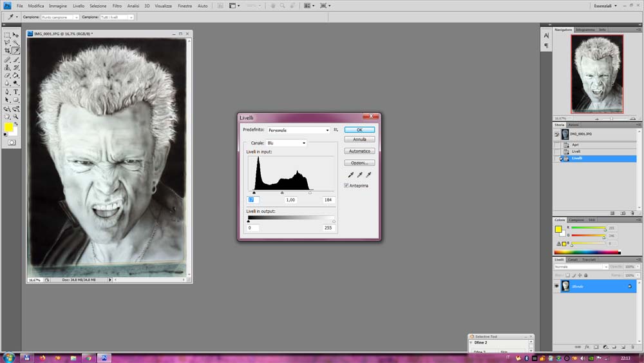Toggle the Anteprima checkbox
644x363 pixels.
pyautogui.click(x=346, y=186)
